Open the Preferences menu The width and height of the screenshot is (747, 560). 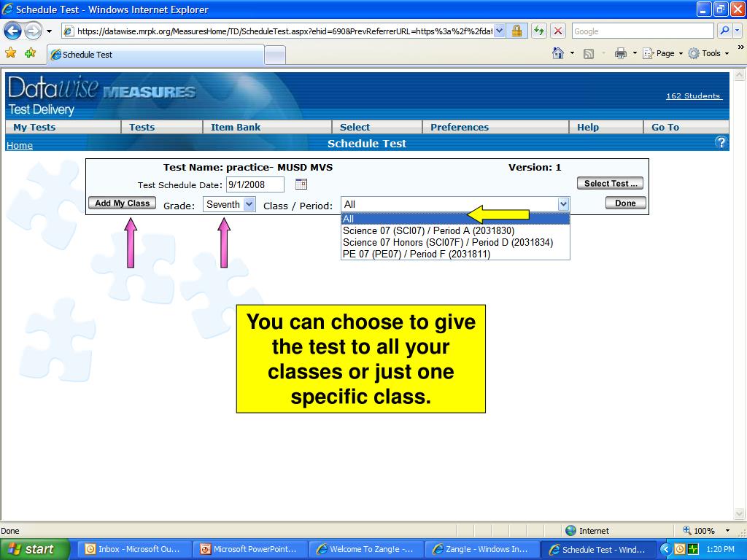pyautogui.click(x=460, y=127)
